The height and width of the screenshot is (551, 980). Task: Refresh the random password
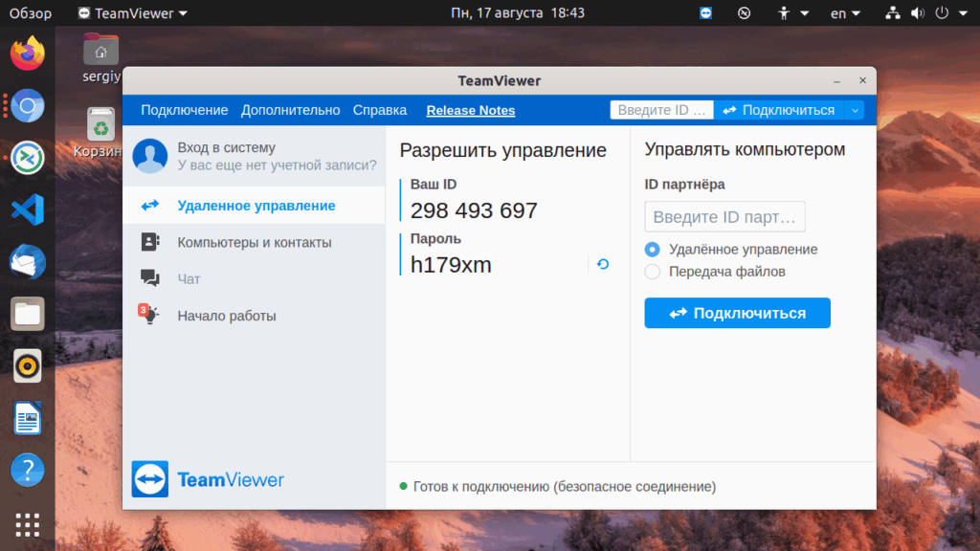(603, 264)
